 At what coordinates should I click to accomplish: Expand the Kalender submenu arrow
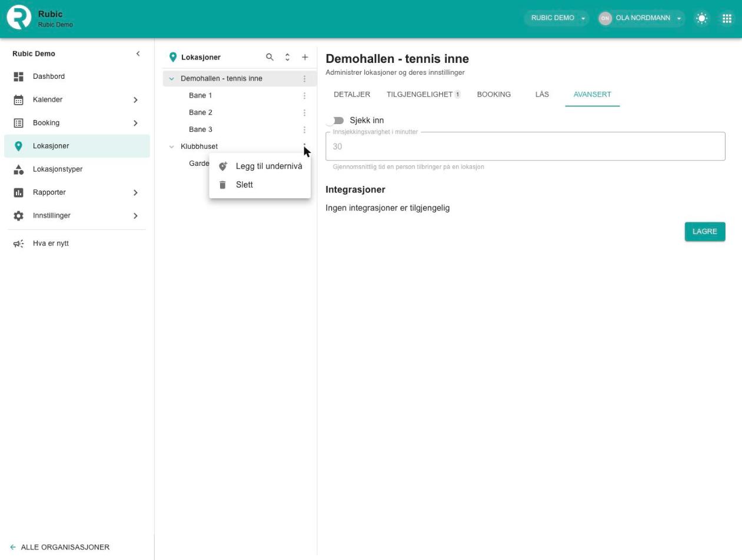click(x=135, y=100)
